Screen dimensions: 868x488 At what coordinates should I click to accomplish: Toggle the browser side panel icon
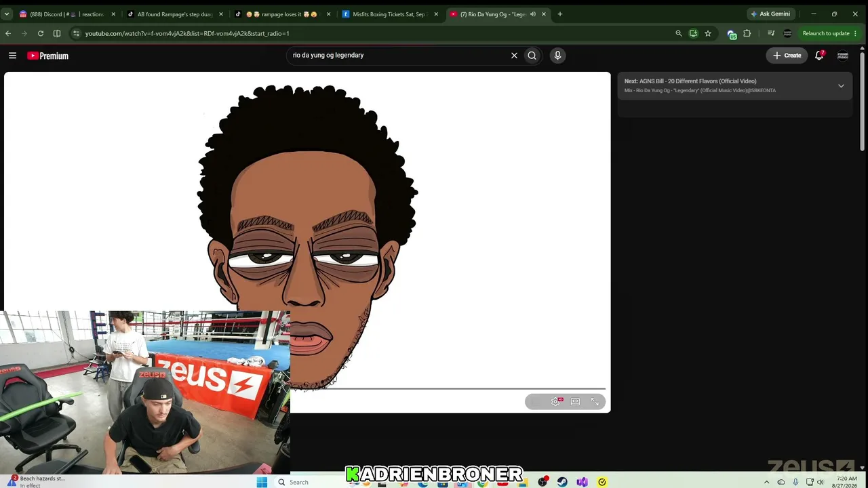57,33
